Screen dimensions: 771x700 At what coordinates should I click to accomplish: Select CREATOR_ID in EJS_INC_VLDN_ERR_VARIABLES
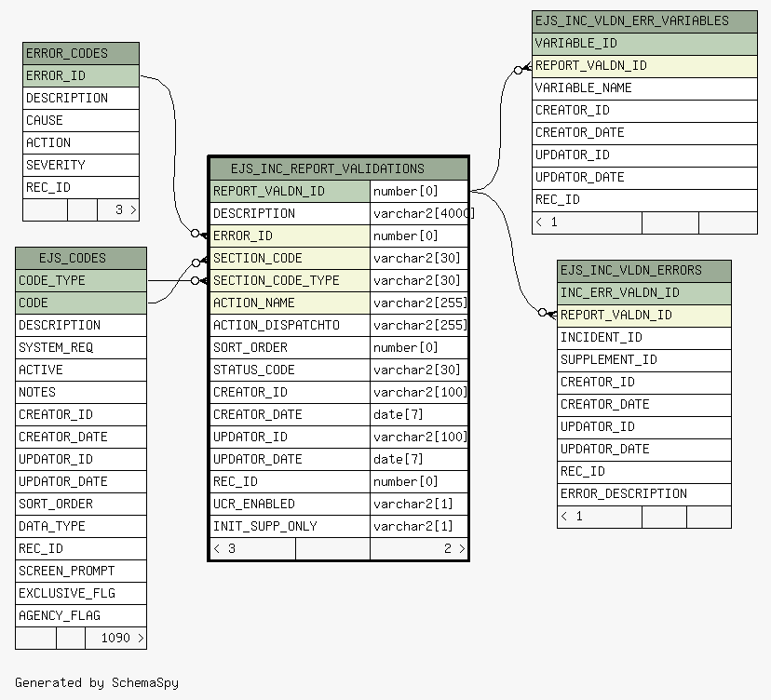pos(644,110)
